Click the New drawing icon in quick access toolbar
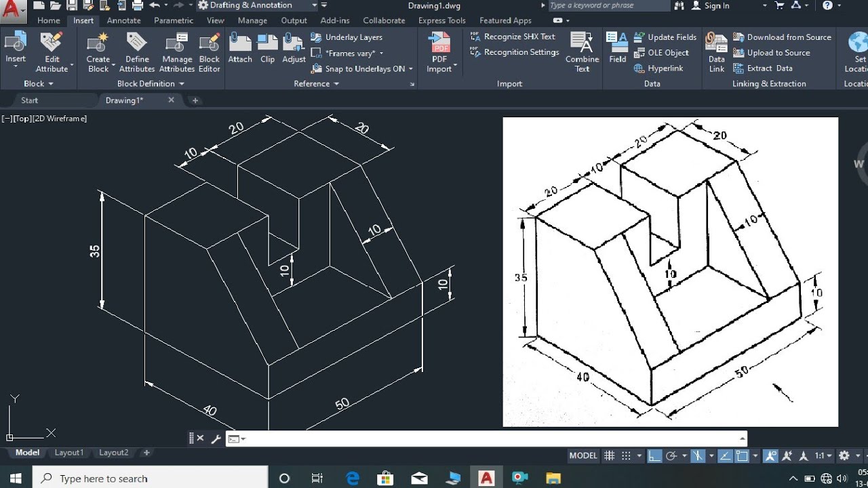The image size is (868, 488). pos(39,5)
